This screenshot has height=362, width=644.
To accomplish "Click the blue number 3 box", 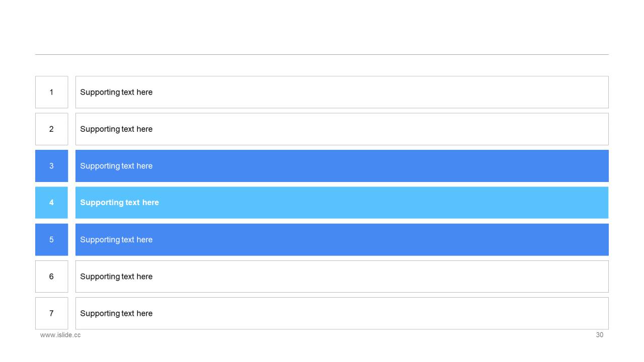I will pos(51,166).
